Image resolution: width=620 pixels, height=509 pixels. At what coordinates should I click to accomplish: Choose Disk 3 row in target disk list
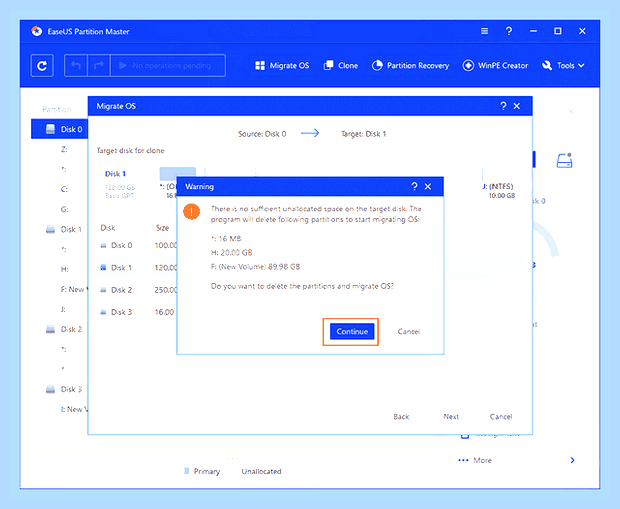[137, 312]
